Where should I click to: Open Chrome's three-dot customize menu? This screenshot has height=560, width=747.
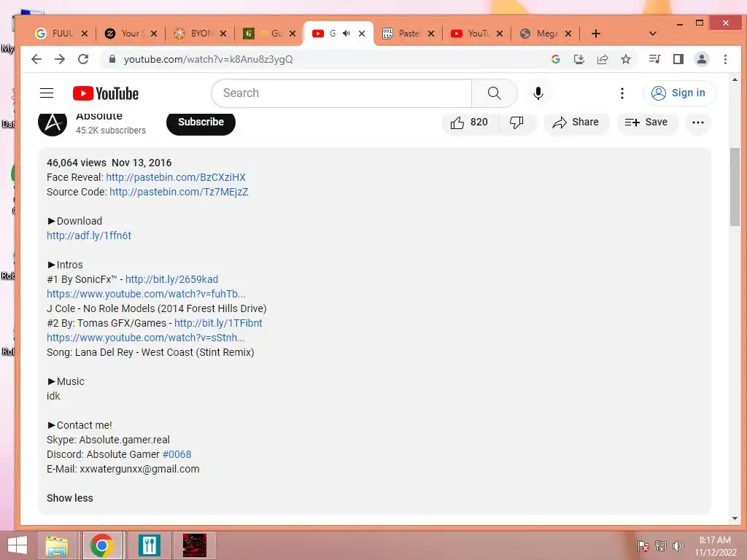(725, 59)
